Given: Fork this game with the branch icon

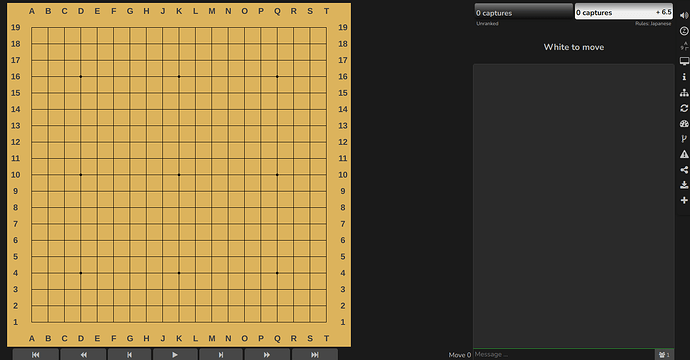Looking at the screenshot, I should point(684,139).
